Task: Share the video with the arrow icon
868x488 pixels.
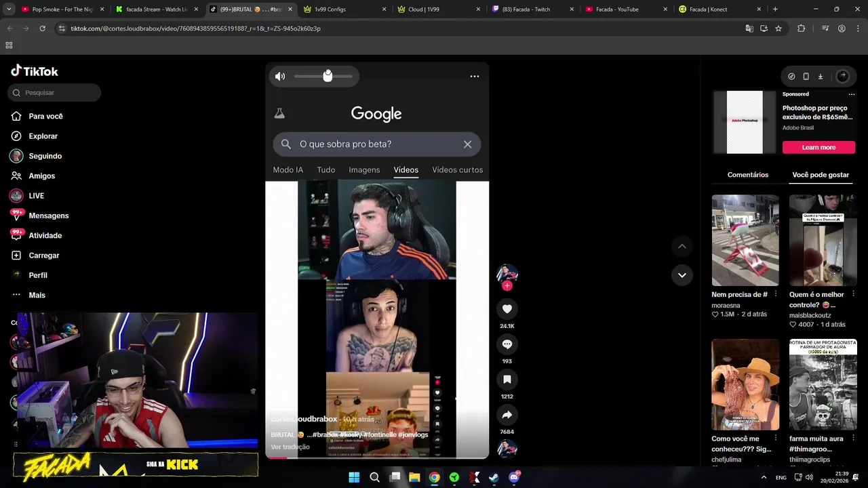Action: (x=507, y=415)
